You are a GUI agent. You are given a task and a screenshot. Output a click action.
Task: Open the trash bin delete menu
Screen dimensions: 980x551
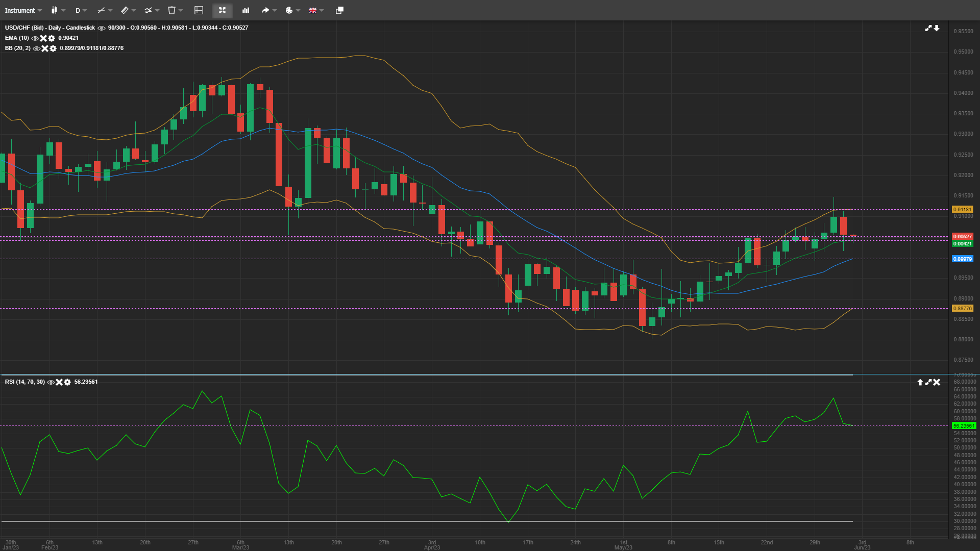point(175,10)
